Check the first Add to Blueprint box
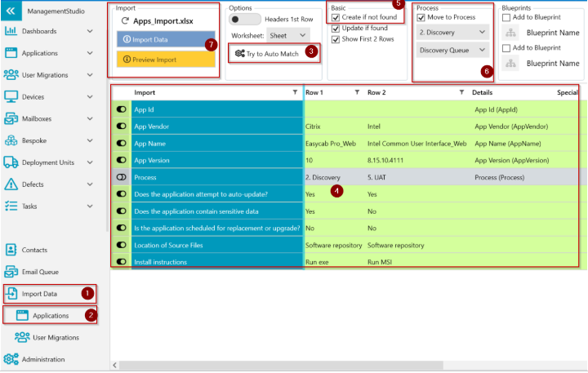This screenshot has width=588, height=373. click(x=506, y=17)
